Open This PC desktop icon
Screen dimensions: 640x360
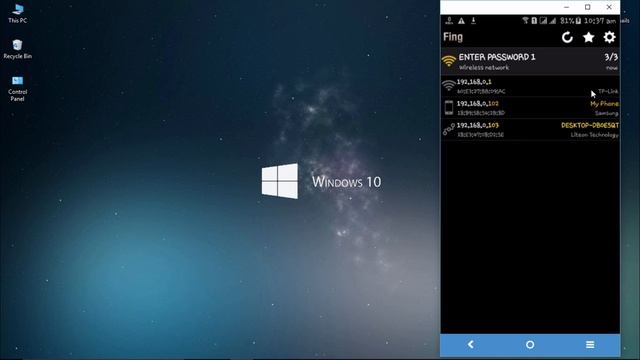tap(18, 13)
